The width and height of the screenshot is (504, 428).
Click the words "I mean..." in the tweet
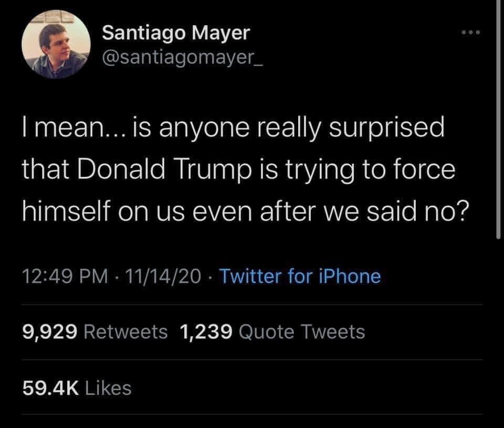(74, 128)
